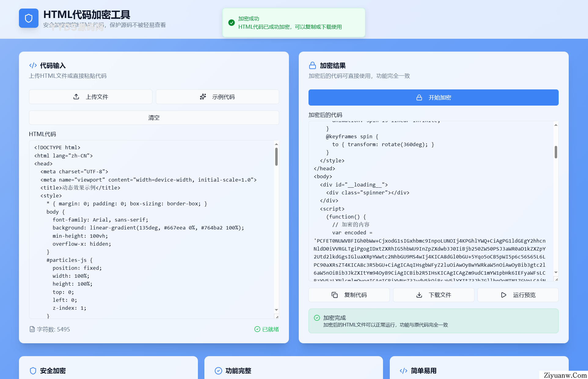Click the shield icon beside 安全加密

point(33,370)
